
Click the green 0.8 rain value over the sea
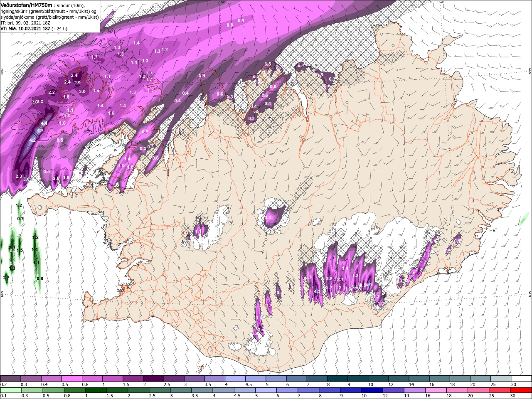coord(40,278)
